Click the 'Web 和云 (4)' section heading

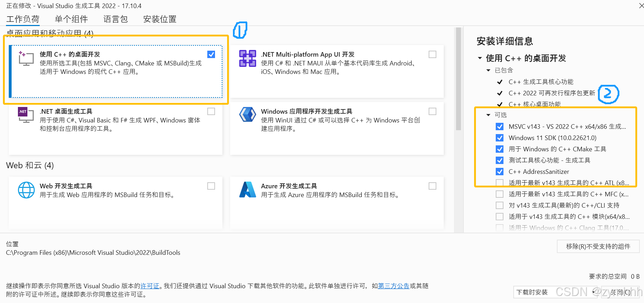coord(30,165)
